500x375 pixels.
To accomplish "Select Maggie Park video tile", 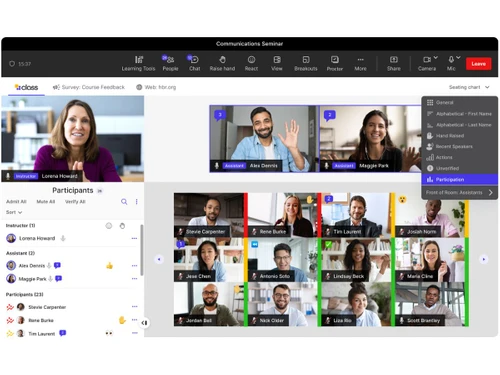I will pos(370,139).
